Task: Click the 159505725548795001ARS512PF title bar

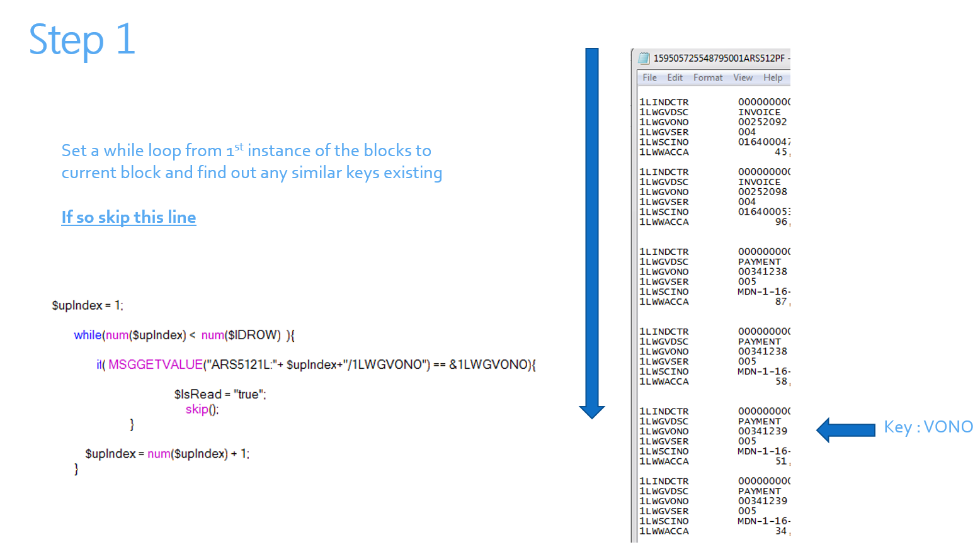Action: tap(718, 58)
